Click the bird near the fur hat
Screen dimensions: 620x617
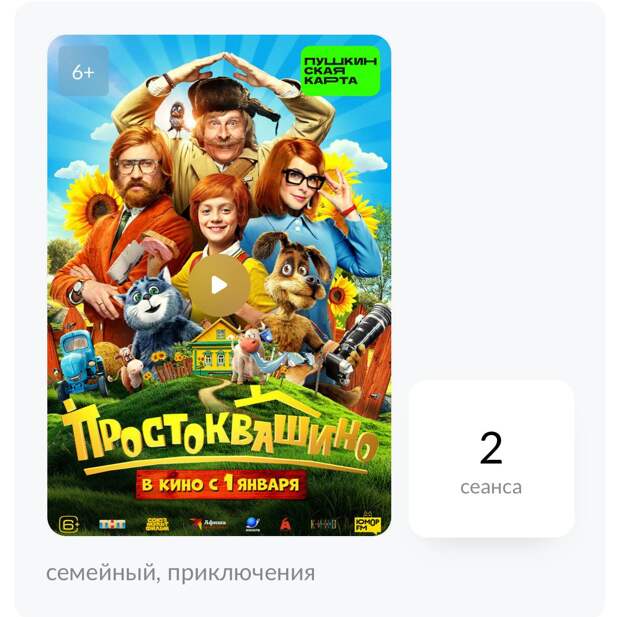coord(176,117)
